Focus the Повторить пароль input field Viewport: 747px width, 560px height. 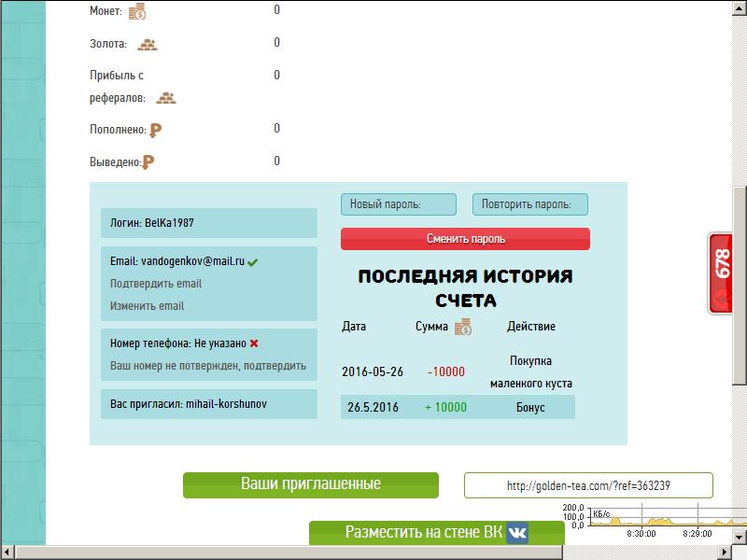pos(530,204)
